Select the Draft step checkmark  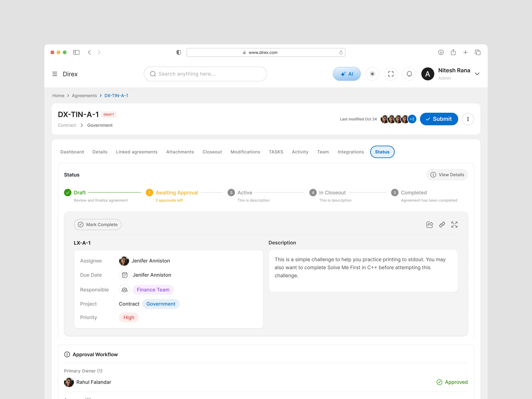tap(68, 193)
